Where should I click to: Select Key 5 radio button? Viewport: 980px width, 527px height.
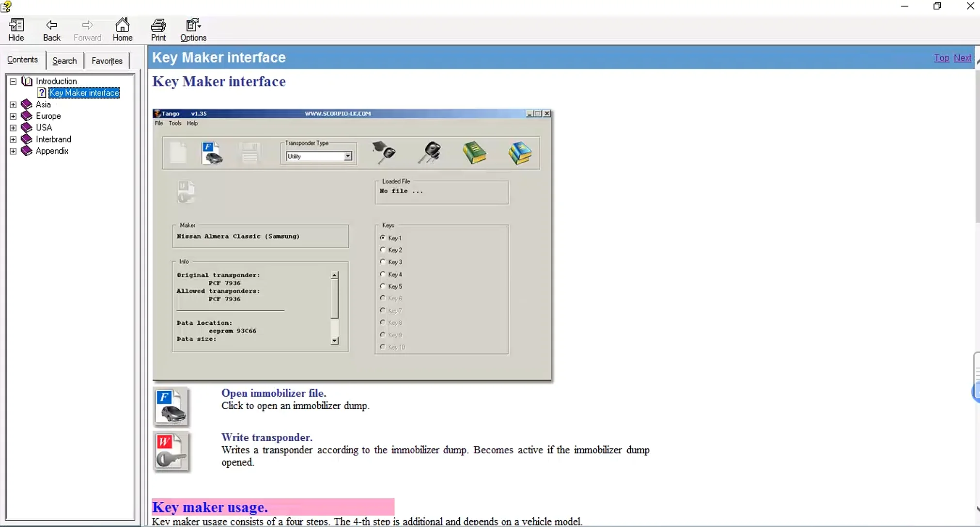[382, 286]
